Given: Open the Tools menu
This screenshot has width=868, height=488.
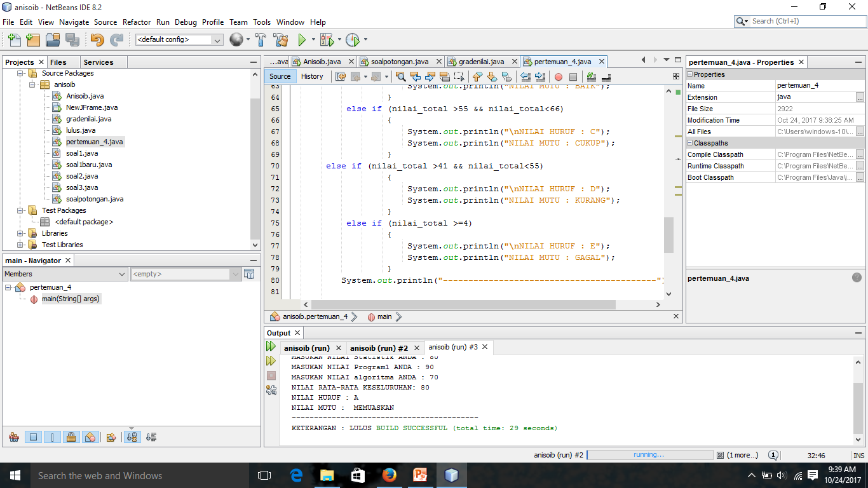Looking at the screenshot, I should pos(262,22).
